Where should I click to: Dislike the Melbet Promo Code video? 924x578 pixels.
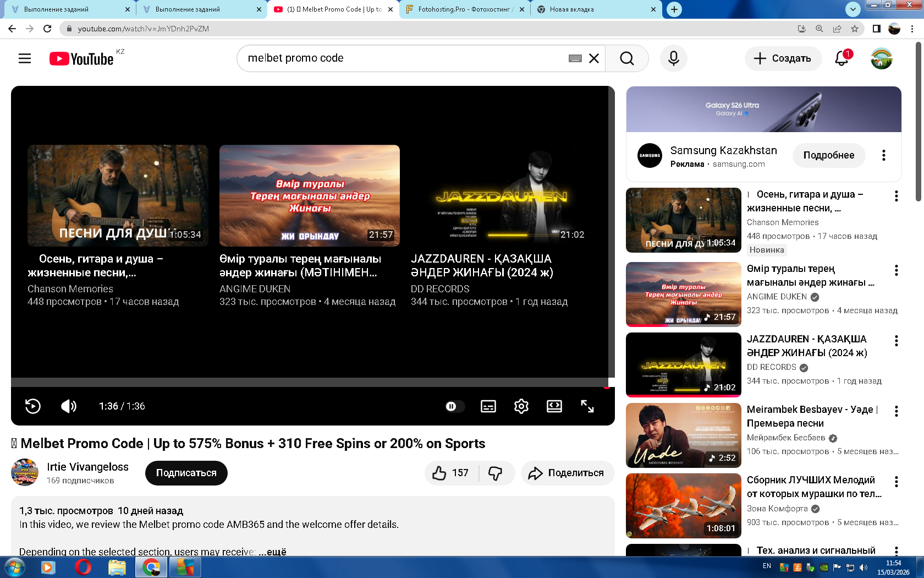pos(496,473)
